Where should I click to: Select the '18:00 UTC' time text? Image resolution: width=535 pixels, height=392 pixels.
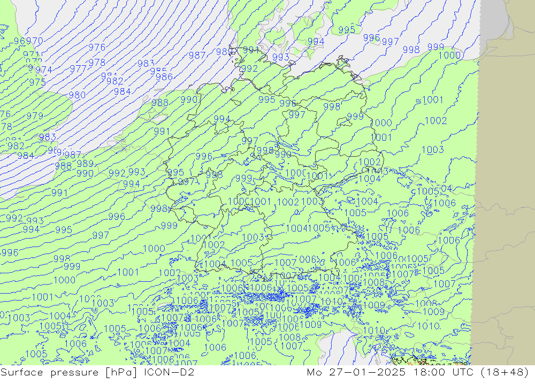442,372
